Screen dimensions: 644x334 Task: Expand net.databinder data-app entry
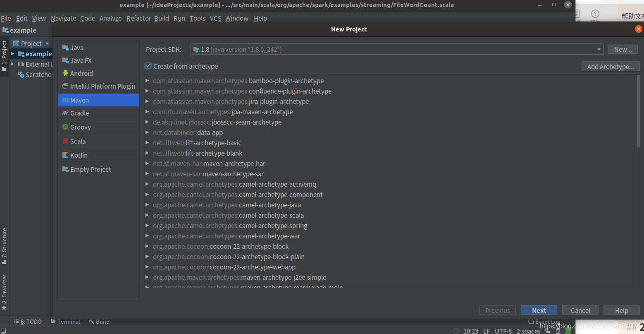point(147,132)
